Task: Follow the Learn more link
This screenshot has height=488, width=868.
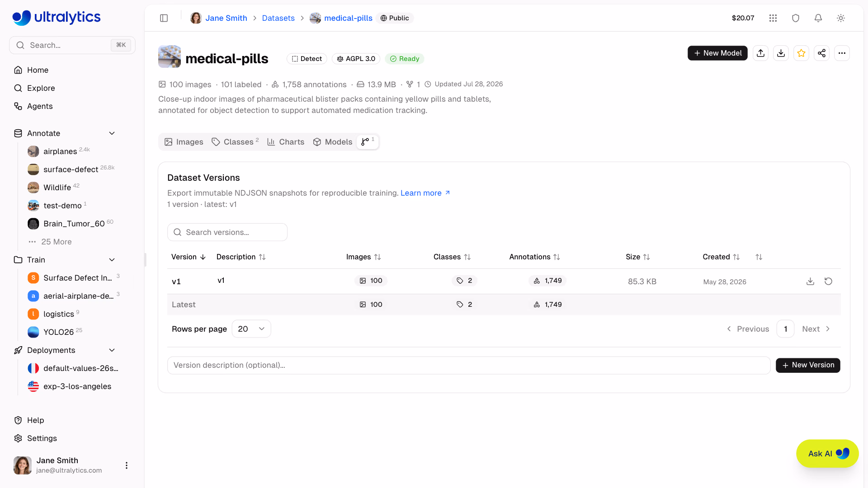Action: point(425,193)
